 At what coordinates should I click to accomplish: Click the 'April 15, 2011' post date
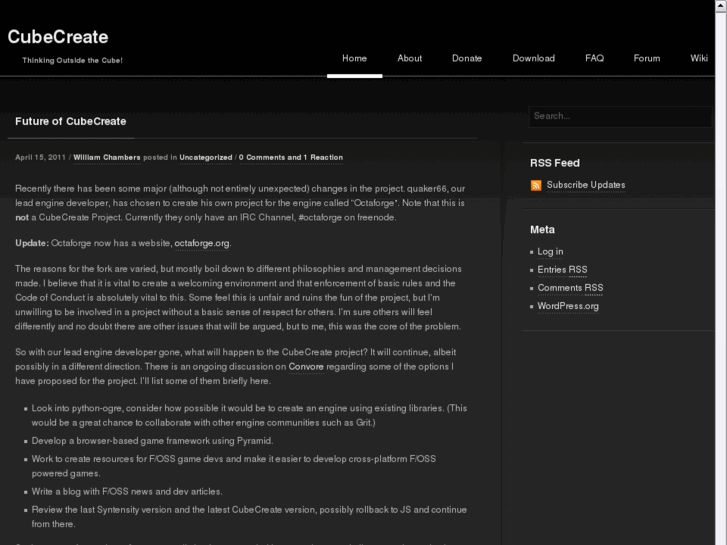pos(40,157)
